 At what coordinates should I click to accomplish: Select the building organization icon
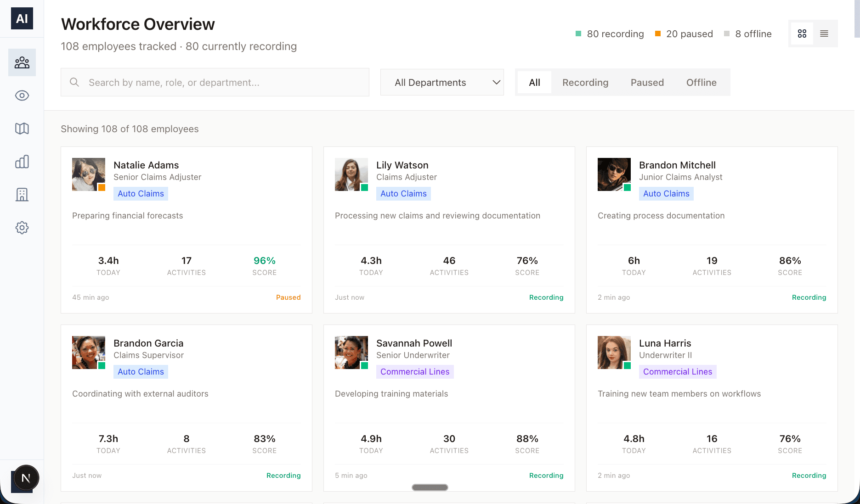click(22, 195)
